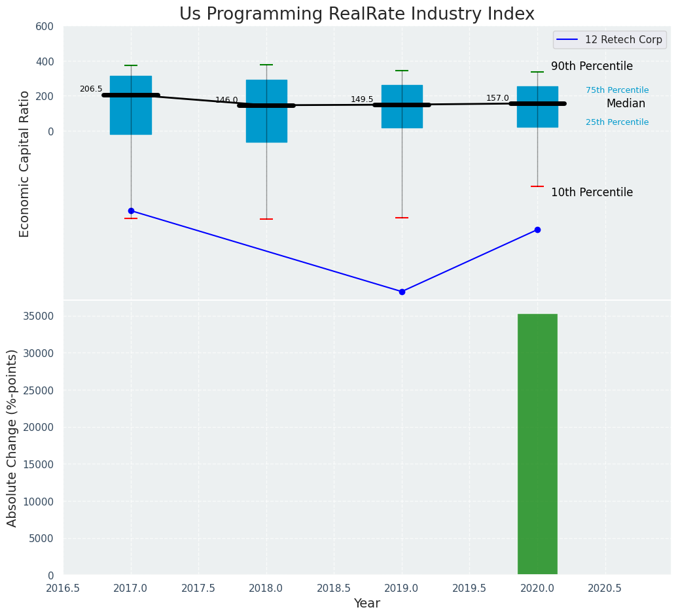Select the Economic Capital Ratio axis label
The width and height of the screenshot is (678, 616).
pos(25,163)
